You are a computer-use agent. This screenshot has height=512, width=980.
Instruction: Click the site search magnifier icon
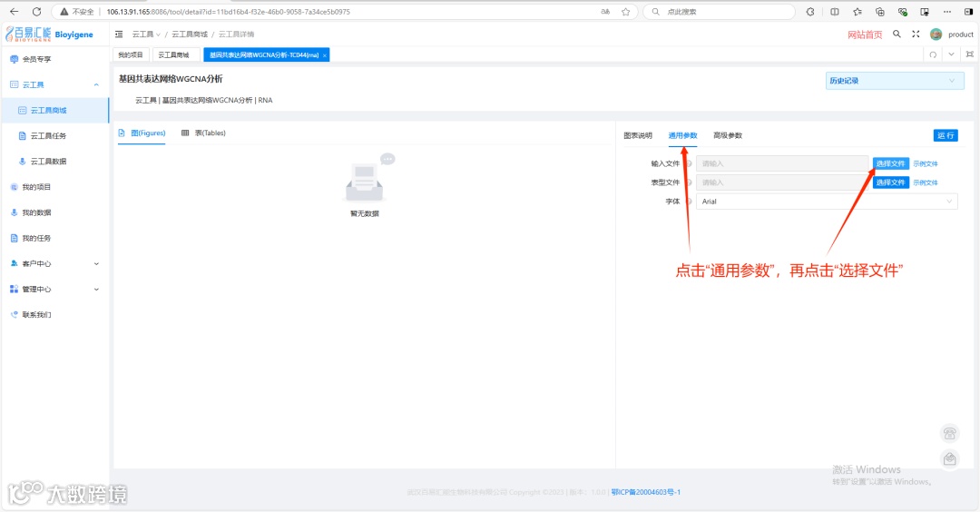897,34
